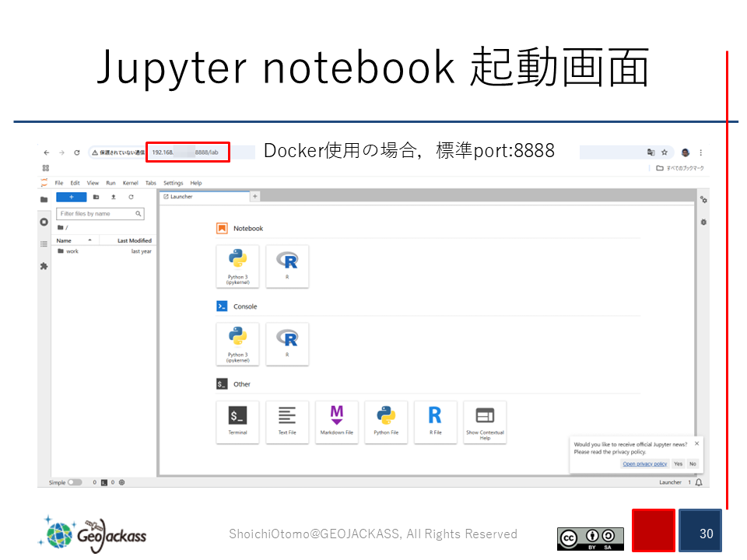The width and height of the screenshot is (747, 560).
Task: Open the Run menu
Action: coord(111,183)
